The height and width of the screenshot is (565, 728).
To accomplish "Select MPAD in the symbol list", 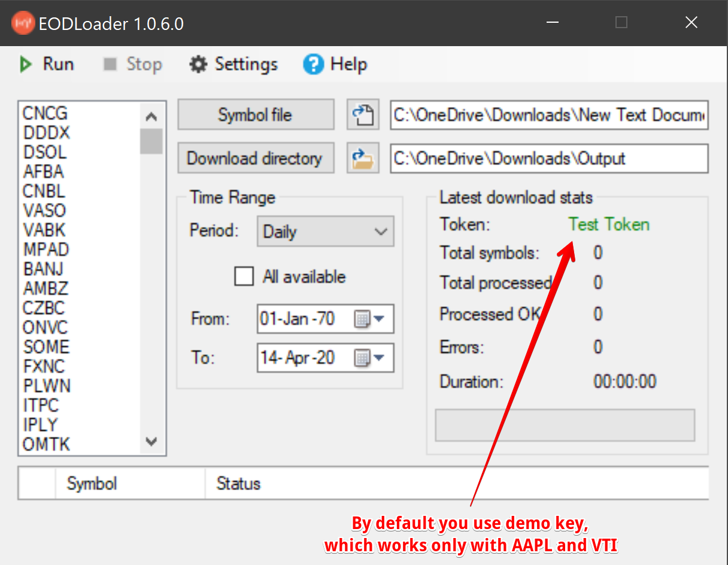I will pos(46,249).
